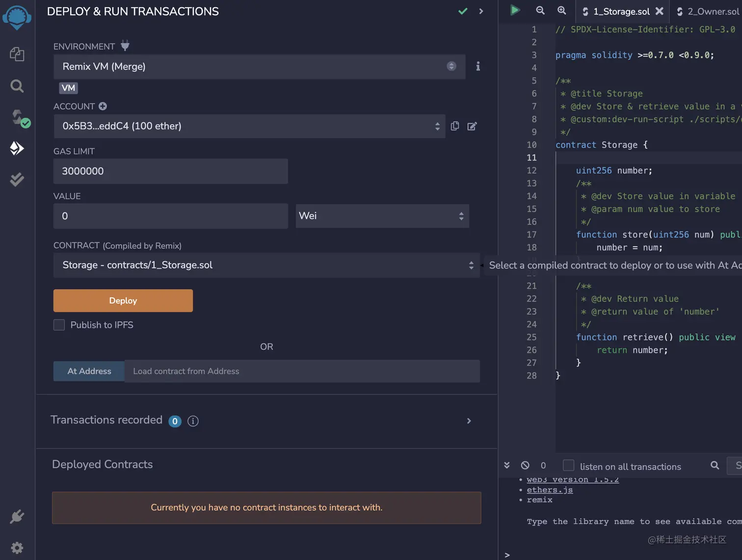742x560 pixels.
Task: Open the Settings gear icon
Action: coord(17,548)
